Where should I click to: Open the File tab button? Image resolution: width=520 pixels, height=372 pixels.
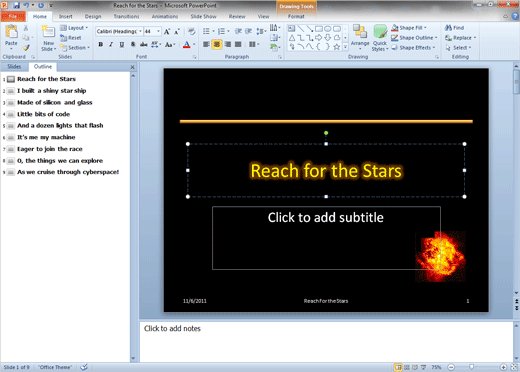pyautogui.click(x=13, y=16)
